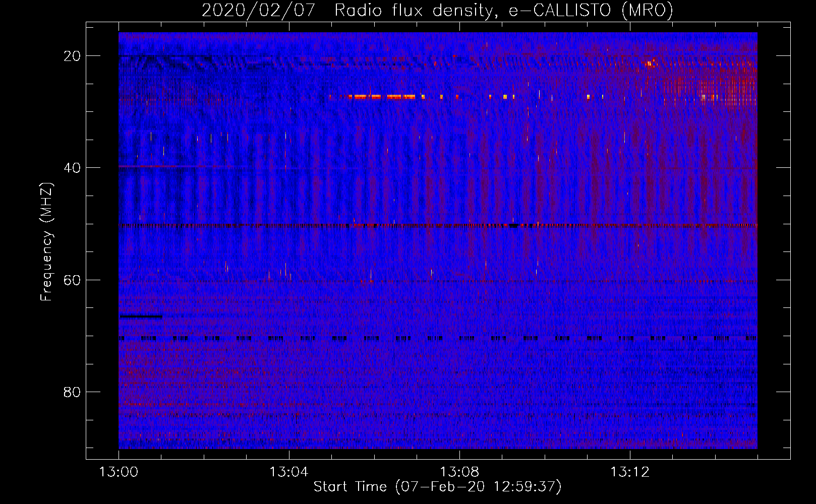Click the 'Frequency (MHZ)' axis label
Screen dimensions: 816x504
point(46,241)
